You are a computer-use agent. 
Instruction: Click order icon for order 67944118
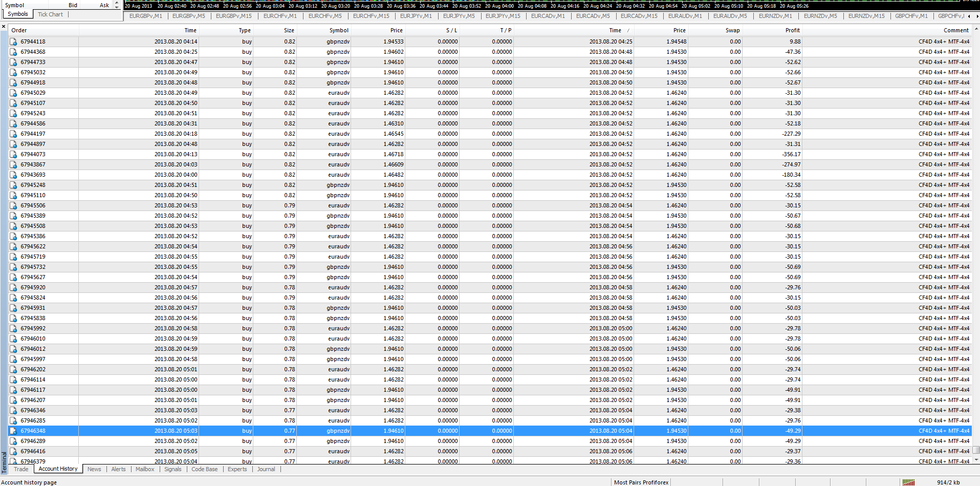(13, 41)
